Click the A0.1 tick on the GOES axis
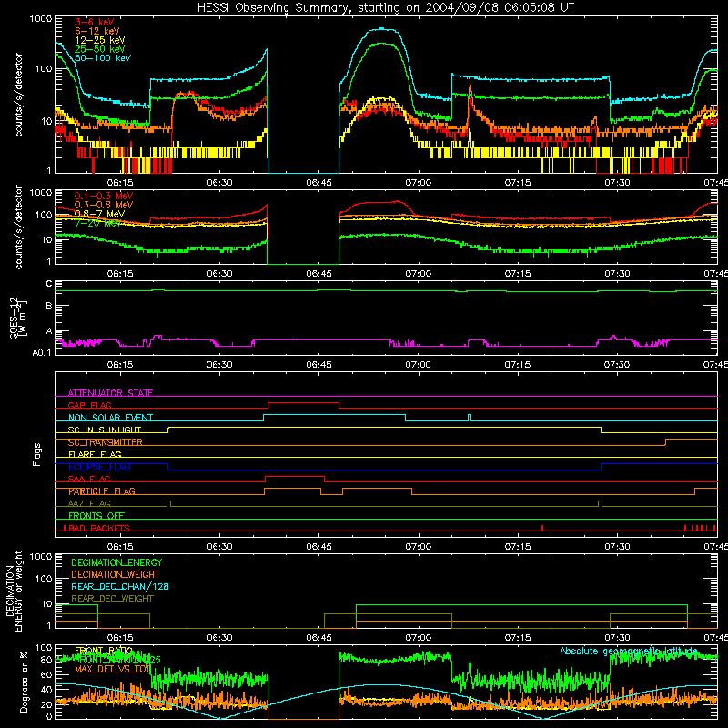The height and width of the screenshot is (728, 728). click(x=41, y=352)
